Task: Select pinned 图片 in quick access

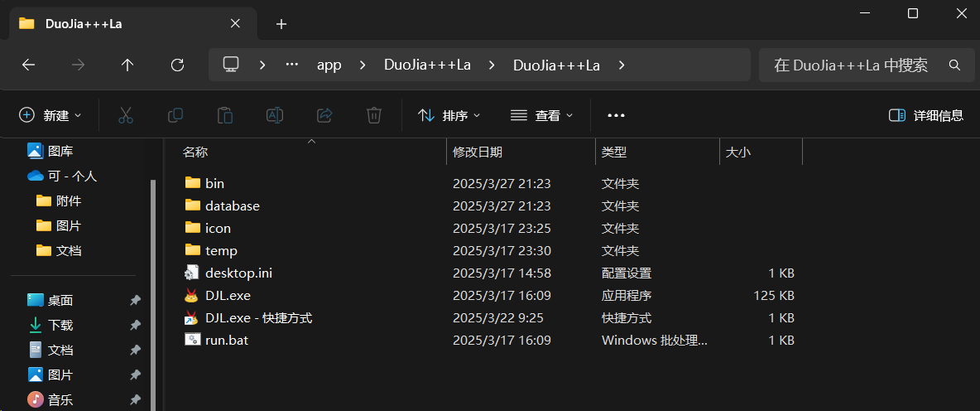Action: coord(60,375)
